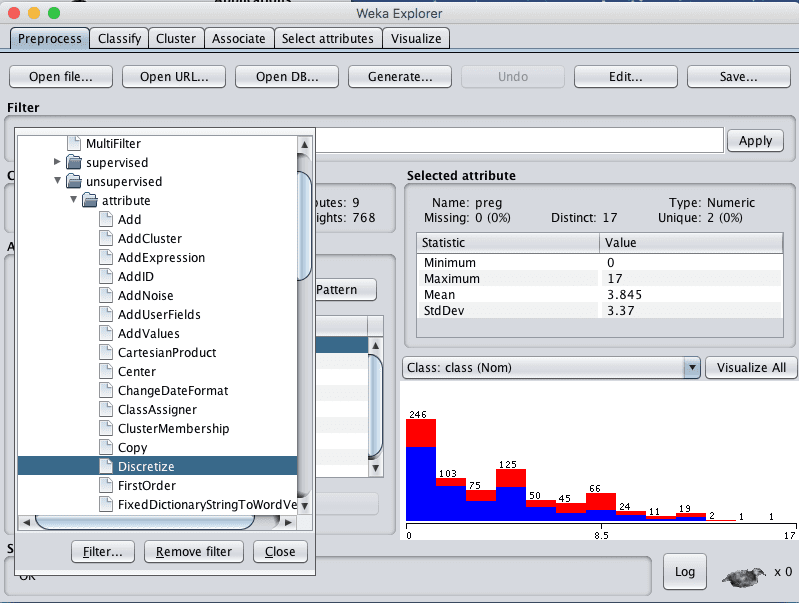Open the Cluster tab

[176, 38]
